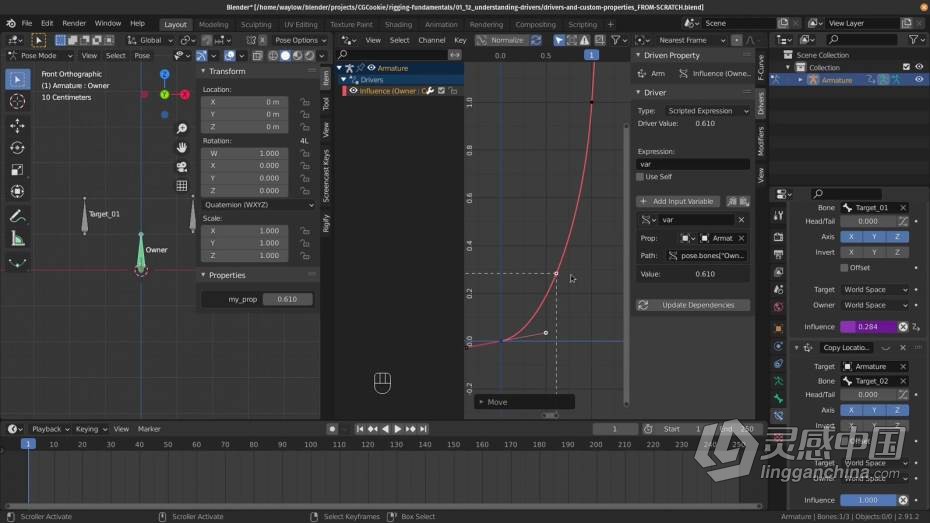Image resolution: width=930 pixels, height=523 pixels.
Task: Toggle Z axis button for Target_01 constraint
Action: click(x=897, y=237)
